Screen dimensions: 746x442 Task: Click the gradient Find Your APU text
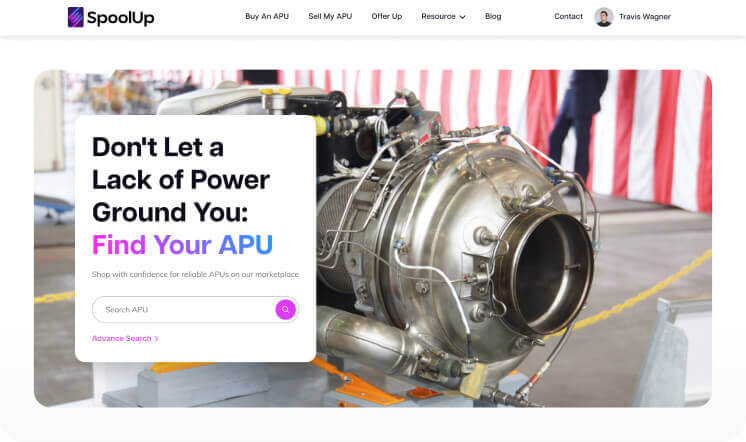(x=182, y=245)
